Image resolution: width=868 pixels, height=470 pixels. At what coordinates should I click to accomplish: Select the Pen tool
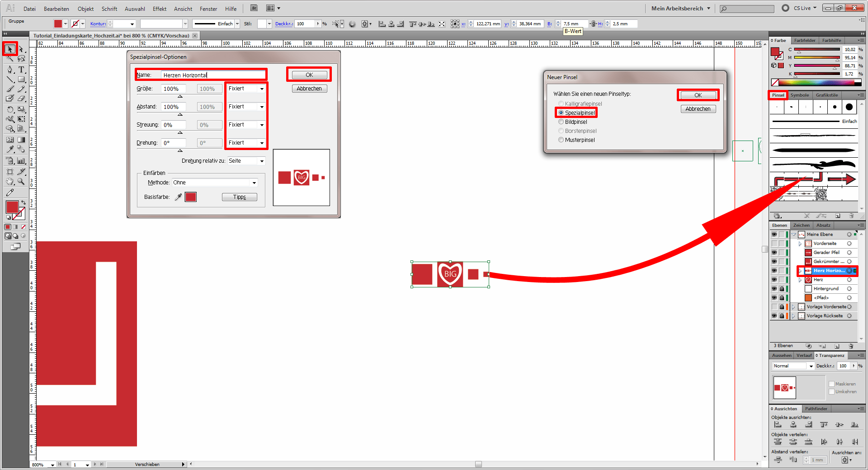[10, 70]
